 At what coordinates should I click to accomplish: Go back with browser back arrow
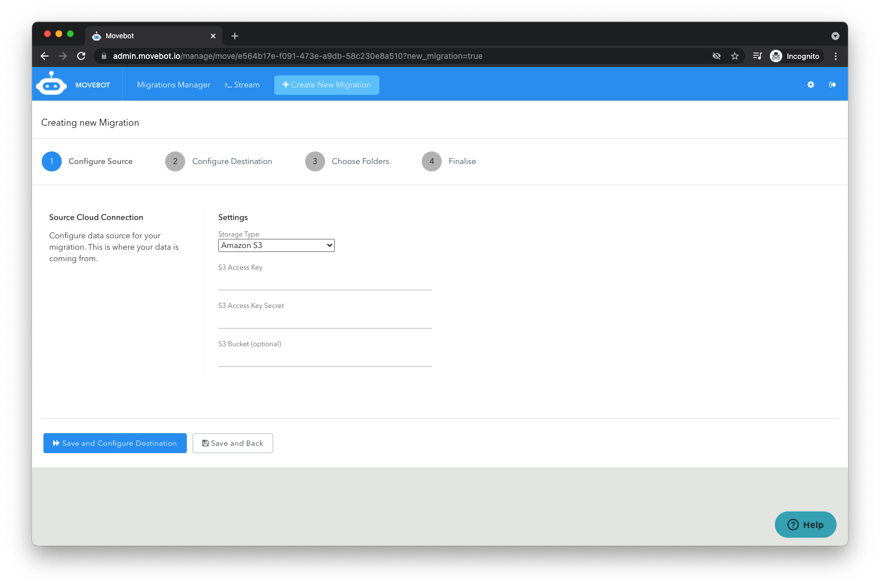[45, 56]
